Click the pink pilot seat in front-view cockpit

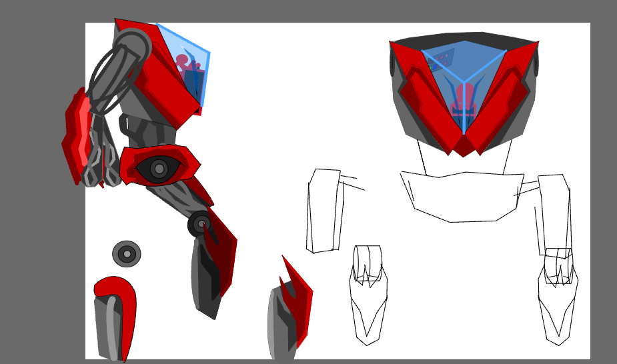point(464,100)
